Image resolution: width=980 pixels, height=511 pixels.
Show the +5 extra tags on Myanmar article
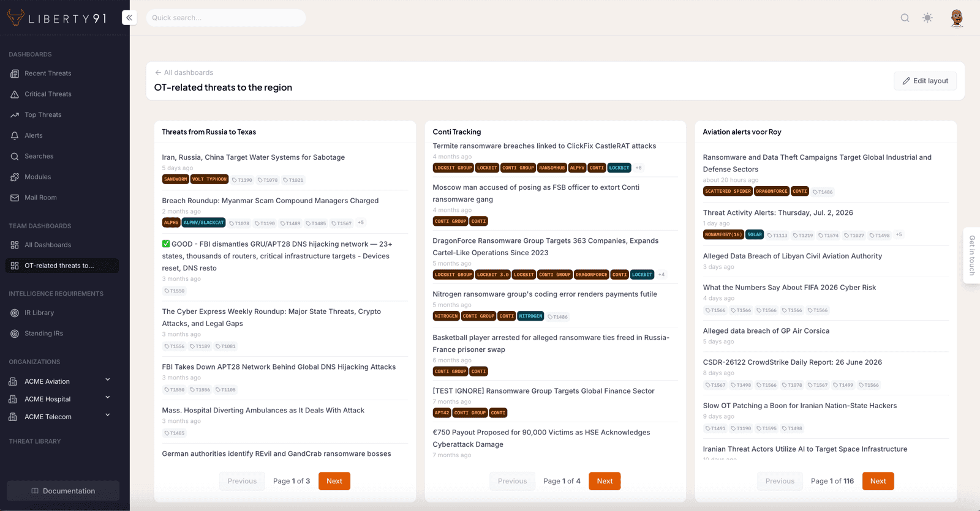coord(361,223)
